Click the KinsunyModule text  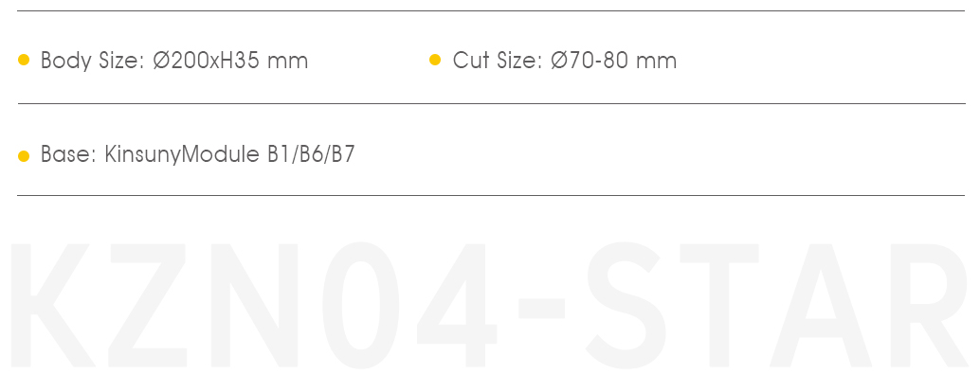182,154
